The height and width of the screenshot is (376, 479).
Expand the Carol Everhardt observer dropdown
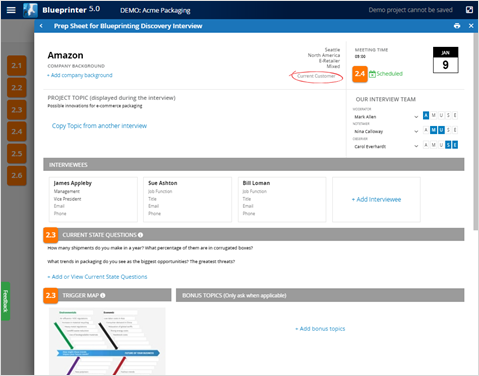pyautogui.click(x=416, y=146)
